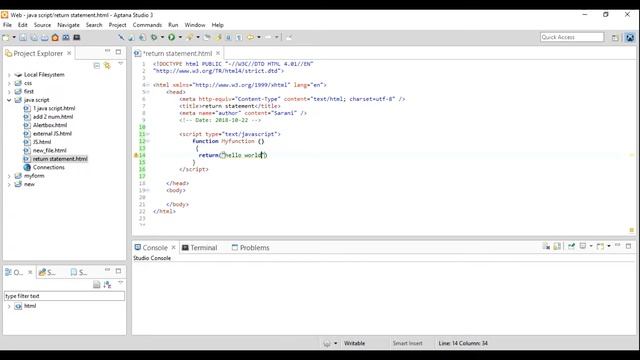Screen dimensions: 640x360
Task: Click the Save toolbar icon
Action: click(x=23, y=38)
